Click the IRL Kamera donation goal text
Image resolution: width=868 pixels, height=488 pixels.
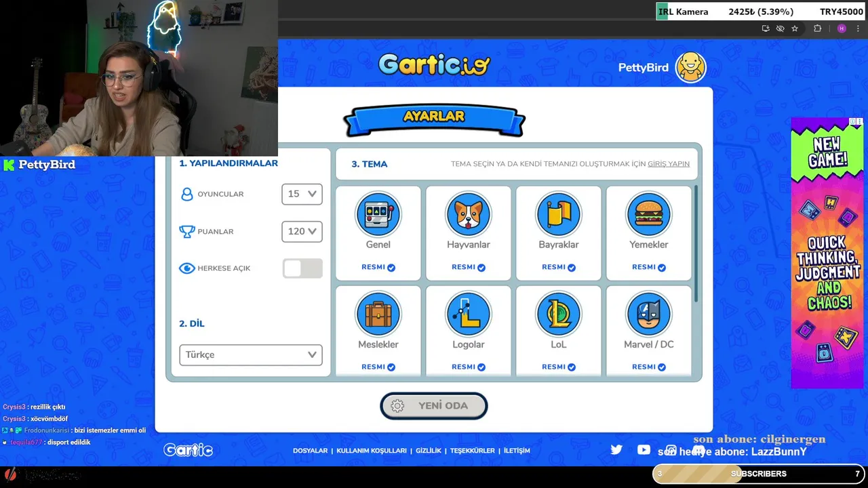coord(684,12)
